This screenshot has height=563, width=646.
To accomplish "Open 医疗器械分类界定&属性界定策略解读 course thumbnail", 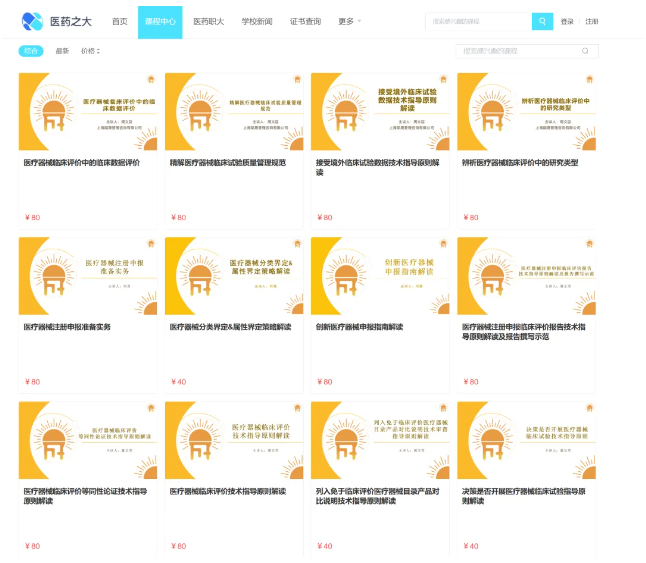I will pos(234,276).
